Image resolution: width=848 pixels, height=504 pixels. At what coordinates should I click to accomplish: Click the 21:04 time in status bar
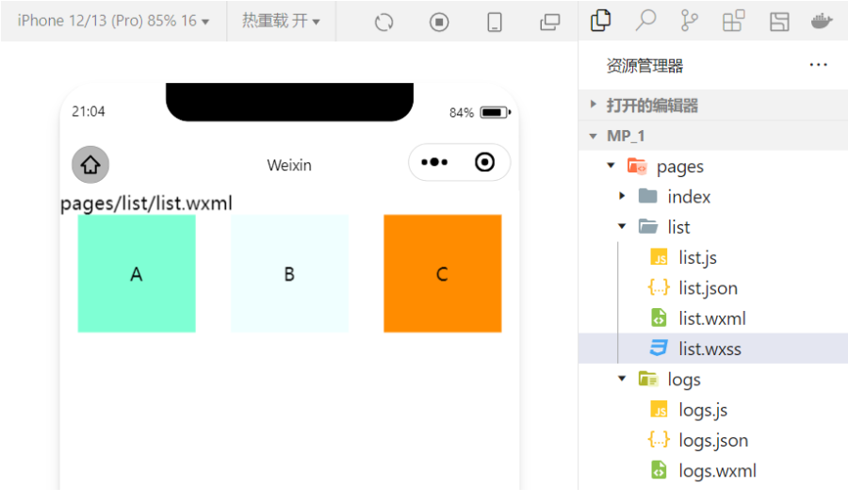(89, 111)
